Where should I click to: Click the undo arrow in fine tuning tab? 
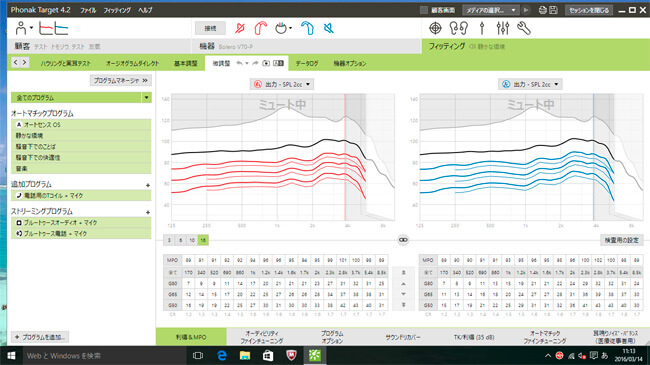[239, 63]
